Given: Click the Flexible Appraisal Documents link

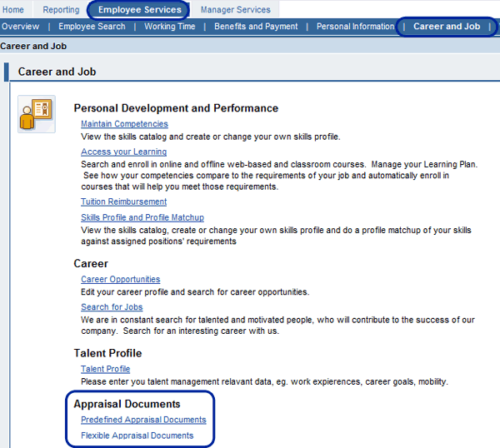Looking at the screenshot, I should (x=137, y=436).
